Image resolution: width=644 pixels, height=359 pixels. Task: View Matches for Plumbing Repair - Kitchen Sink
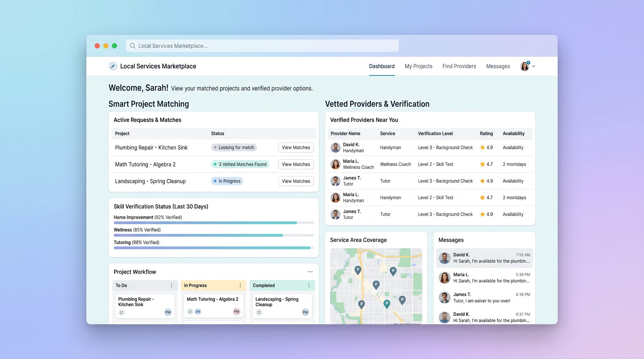click(296, 147)
